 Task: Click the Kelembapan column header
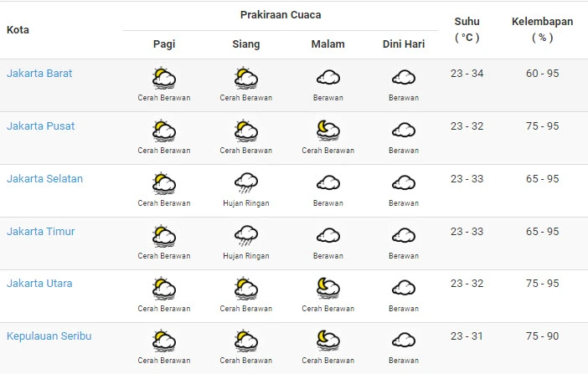tap(542, 29)
